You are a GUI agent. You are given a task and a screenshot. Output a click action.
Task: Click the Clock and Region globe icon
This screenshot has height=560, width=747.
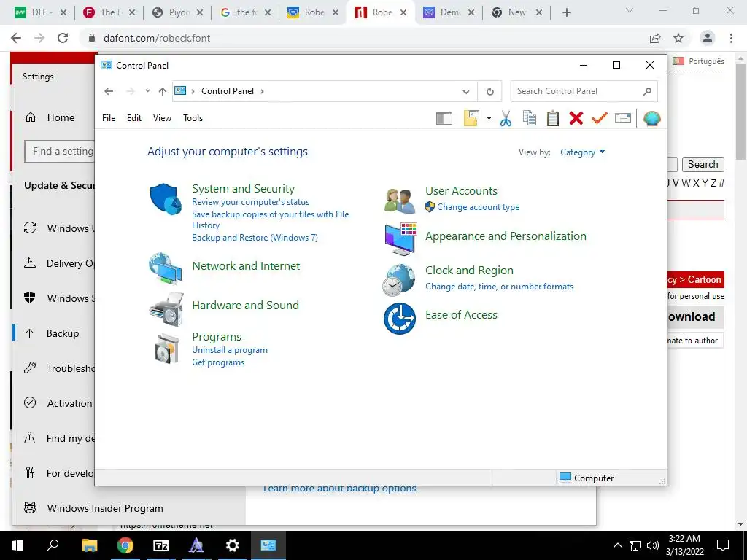[399, 280]
